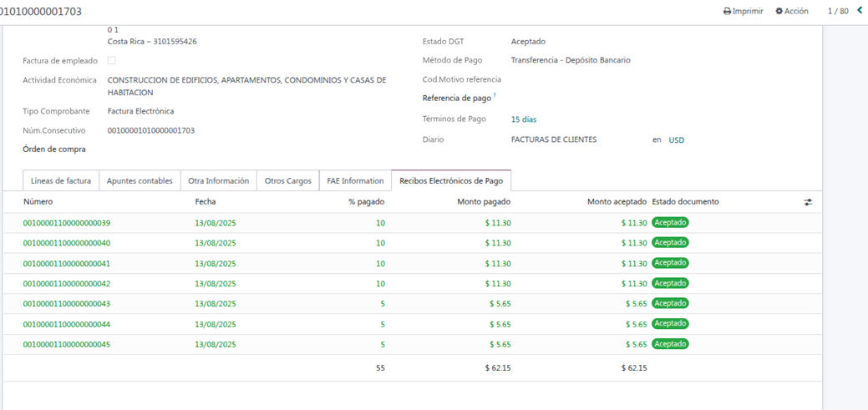Click Aceptado badge on receipt ending 0042
This screenshot has width=868, height=410.
tap(670, 283)
